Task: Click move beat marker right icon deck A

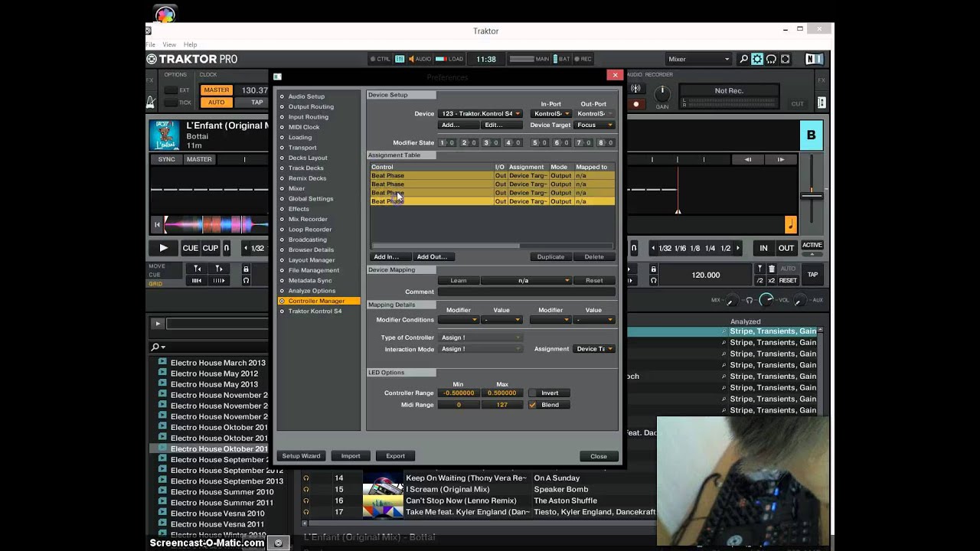Action: [x=219, y=269]
